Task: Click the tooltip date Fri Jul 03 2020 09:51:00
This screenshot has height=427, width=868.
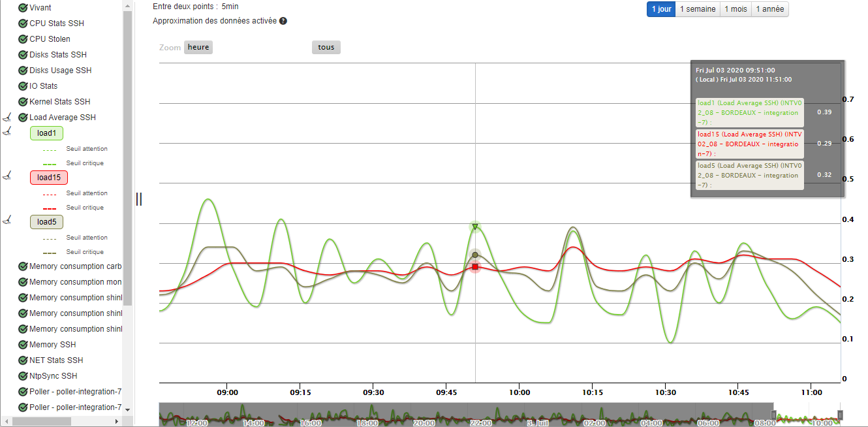Action: 736,70
